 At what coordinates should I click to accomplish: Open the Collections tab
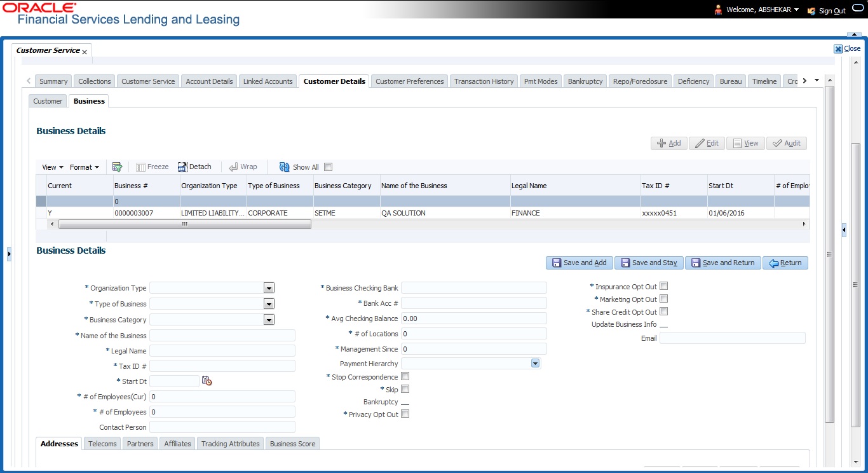click(x=95, y=81)
